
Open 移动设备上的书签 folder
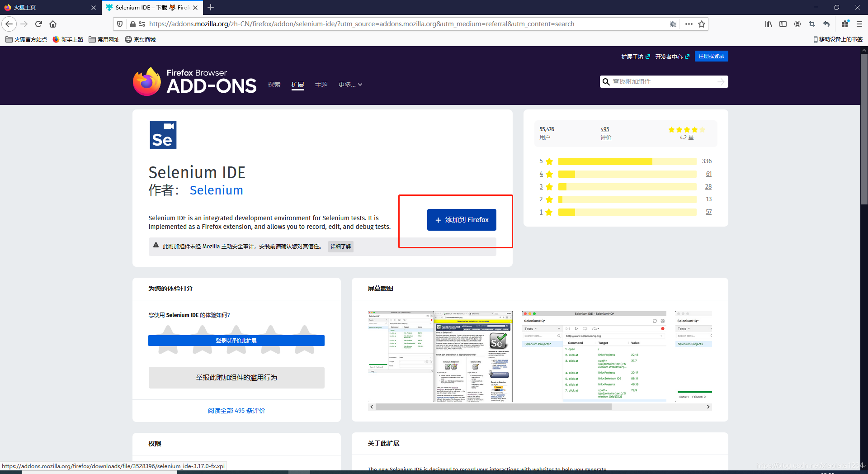point(838,39)
